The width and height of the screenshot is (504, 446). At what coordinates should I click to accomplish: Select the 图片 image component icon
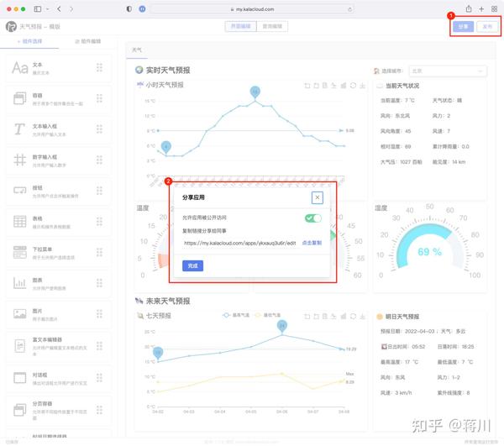[20, 314]
